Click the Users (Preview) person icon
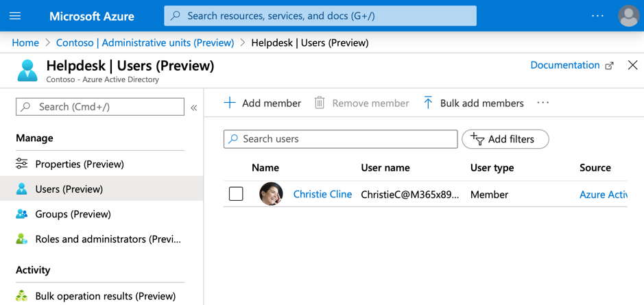Image resolution: width=644 pixels, height=305 pixels. point(21,189)
